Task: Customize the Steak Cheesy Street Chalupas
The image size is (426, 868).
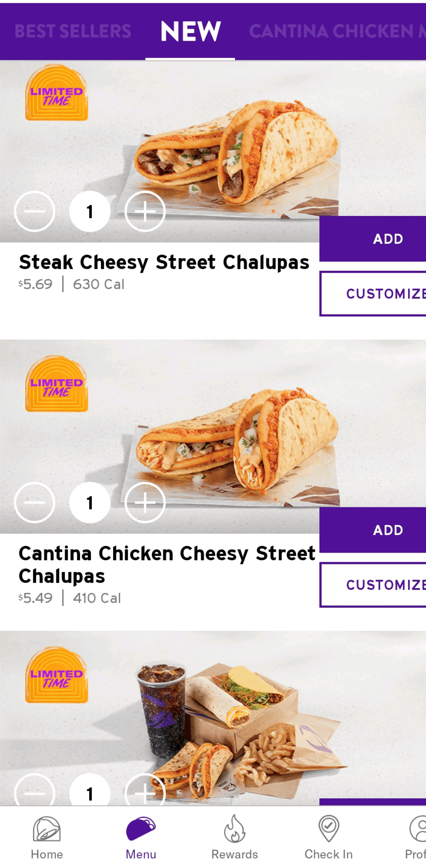Action: click(385, 294)
